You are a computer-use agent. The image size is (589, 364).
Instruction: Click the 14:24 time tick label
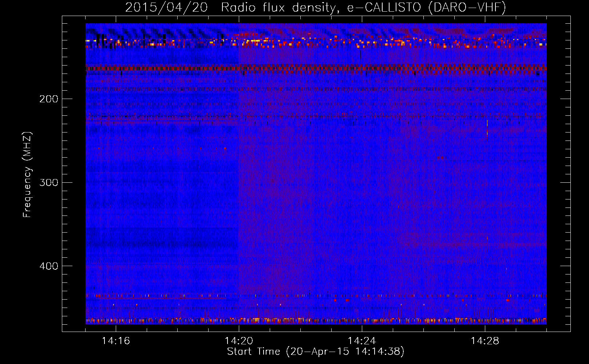pyautogui.click(x=362, y=341)
